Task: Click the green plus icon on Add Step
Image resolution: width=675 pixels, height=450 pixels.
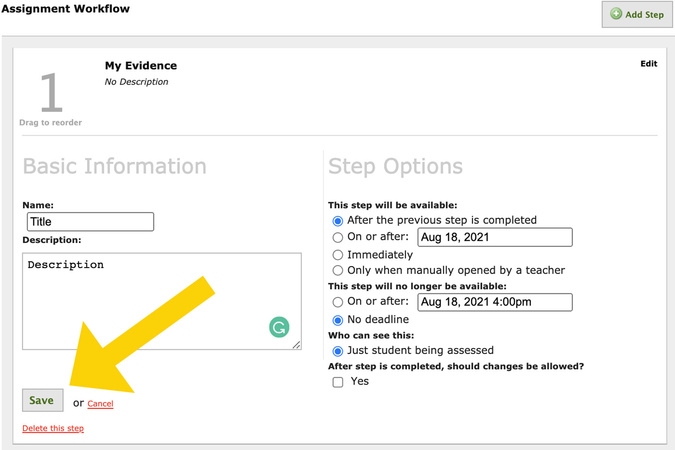Action: click(x=616, y=14)
